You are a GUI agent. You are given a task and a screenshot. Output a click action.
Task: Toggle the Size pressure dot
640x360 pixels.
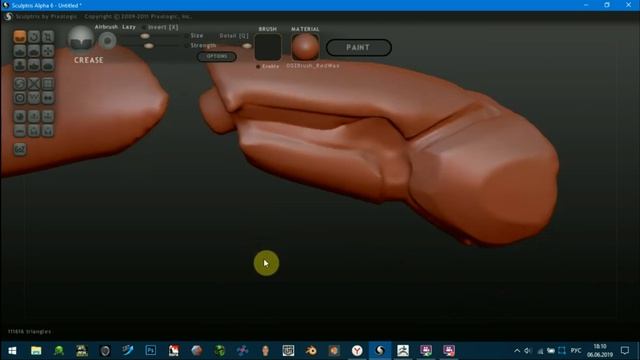tap(187, 36)
